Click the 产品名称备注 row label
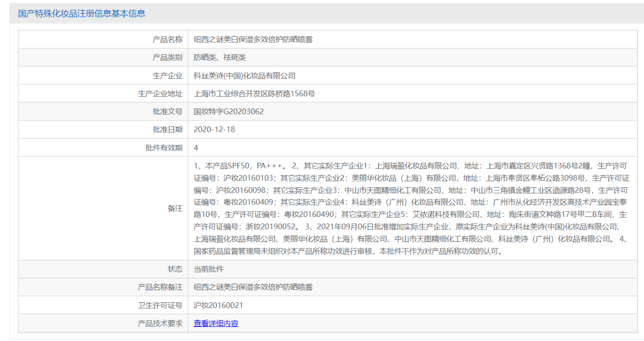The width and height of the screenshot is (644, 341). pyautogui.click(x=160, y=287)
